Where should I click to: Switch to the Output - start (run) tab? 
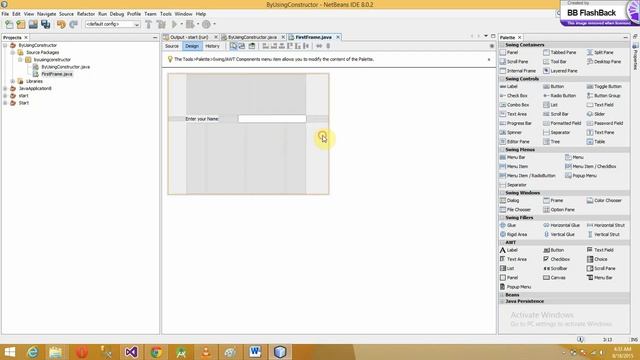189,37
